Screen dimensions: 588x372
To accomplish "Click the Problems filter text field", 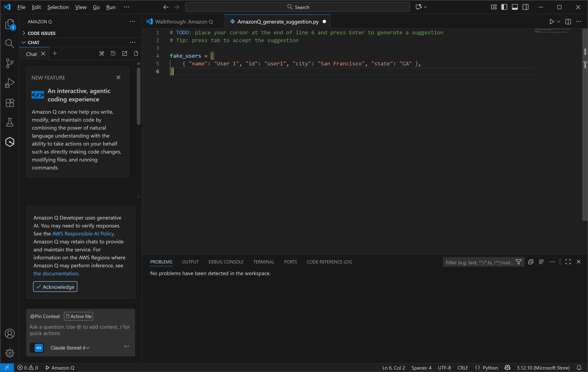I will coord(479,262).
